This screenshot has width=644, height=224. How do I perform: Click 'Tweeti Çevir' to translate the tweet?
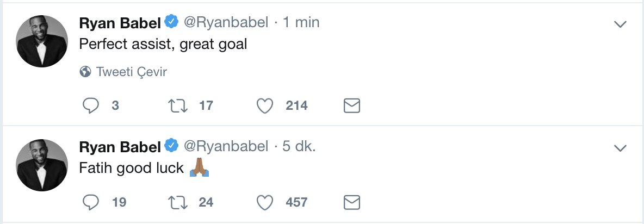131,72
